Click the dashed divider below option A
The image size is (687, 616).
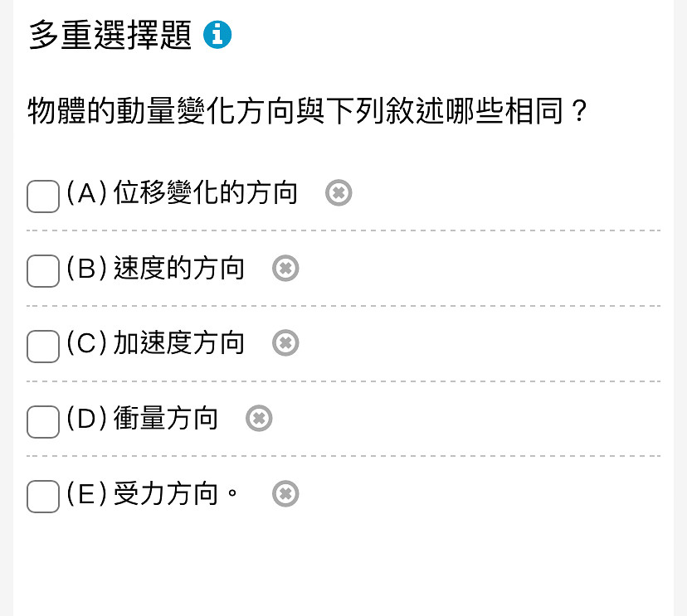coord(343,230)
